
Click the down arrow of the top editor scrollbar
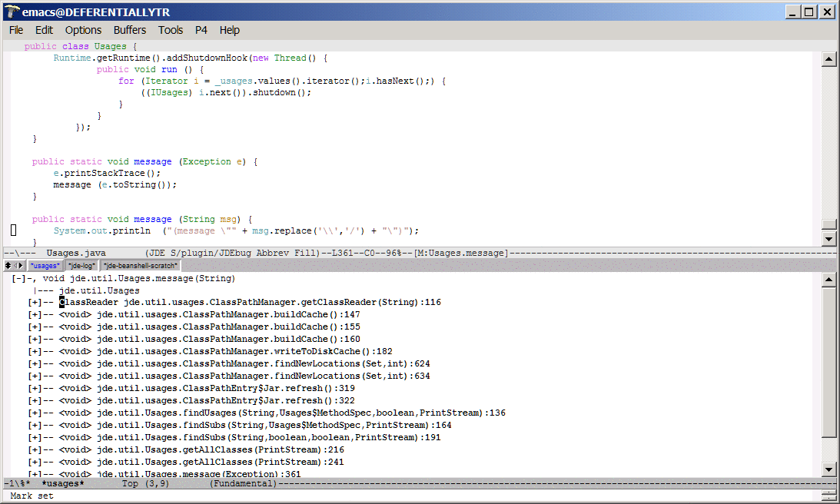point(828,239)
